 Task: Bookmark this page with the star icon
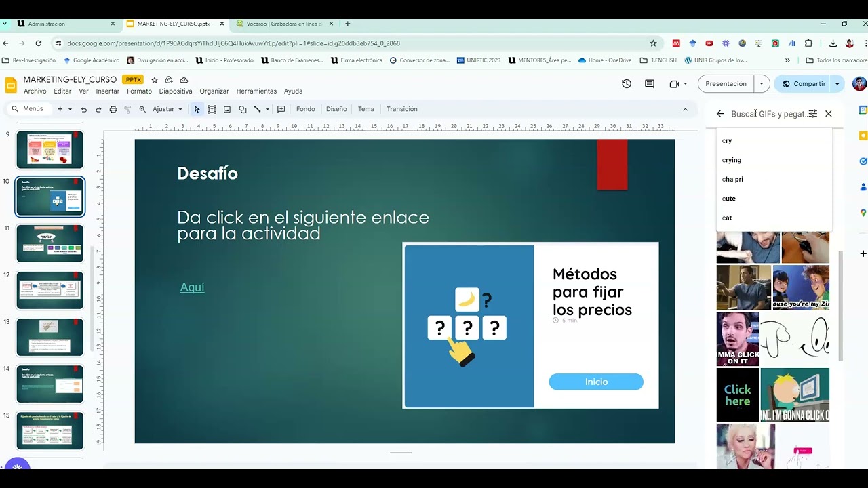pos(653,43)
